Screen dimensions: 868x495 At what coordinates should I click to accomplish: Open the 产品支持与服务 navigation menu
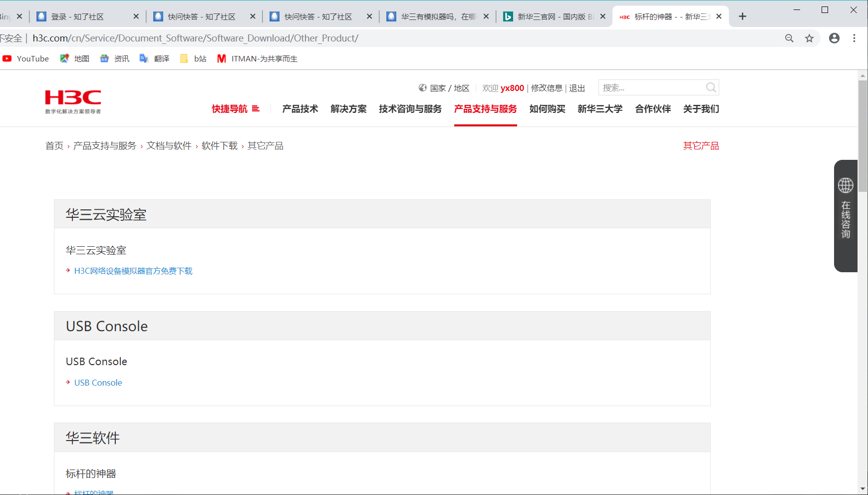click(486, 109)
